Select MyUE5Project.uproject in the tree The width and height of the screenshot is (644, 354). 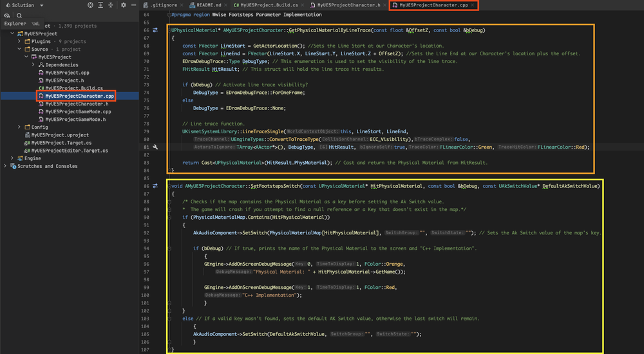pyautogui.click(x=60, y=135)
